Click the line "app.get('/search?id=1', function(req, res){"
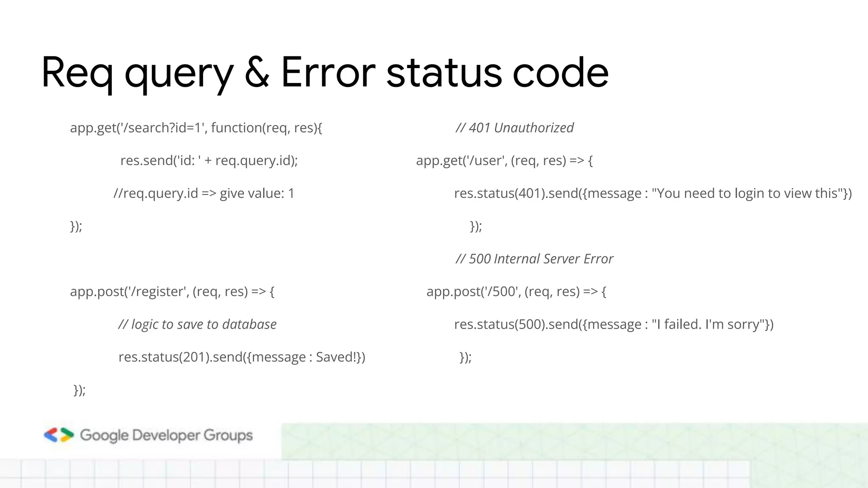 tap(196, 128)
